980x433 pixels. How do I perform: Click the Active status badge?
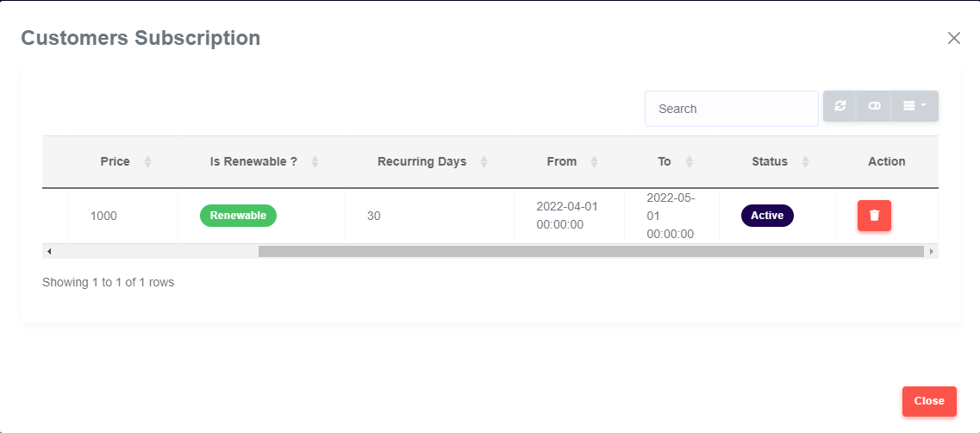click(x=767, y=216)
